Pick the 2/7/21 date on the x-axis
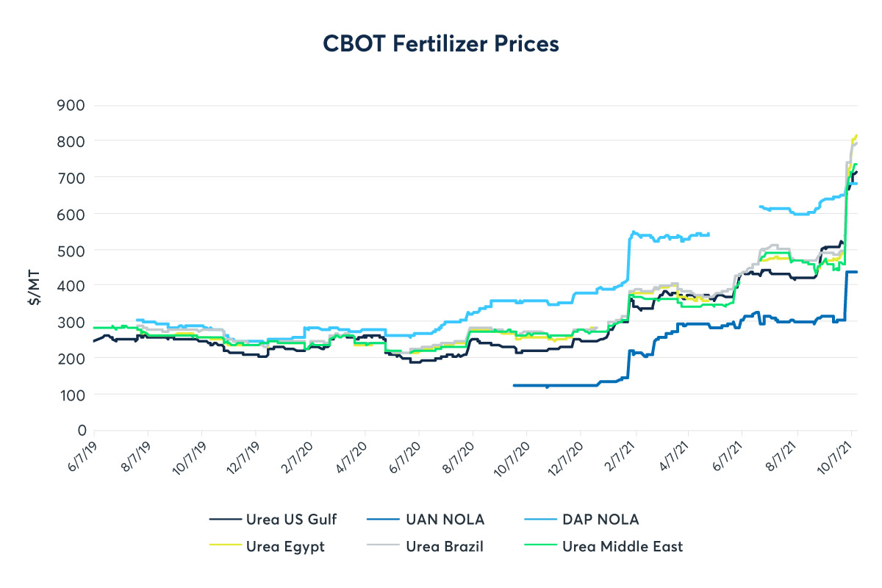The width and height of the screenshot is (882, 588). click(623, 456)
